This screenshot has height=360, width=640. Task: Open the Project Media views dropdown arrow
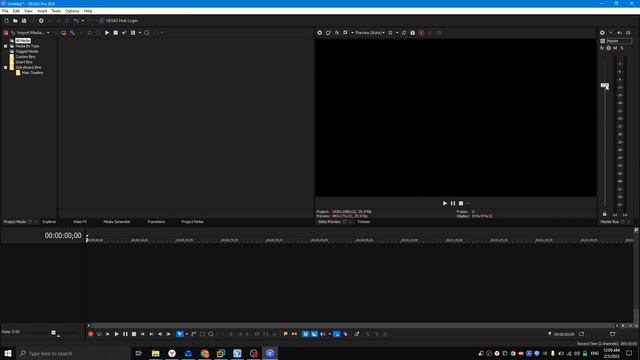pyautogui.click(x=140, y=33)
